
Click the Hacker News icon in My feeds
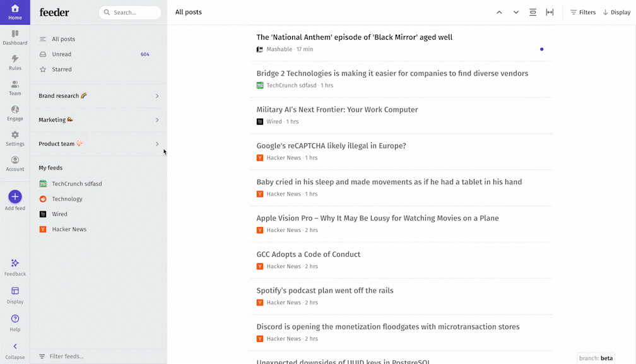(43, 230)
